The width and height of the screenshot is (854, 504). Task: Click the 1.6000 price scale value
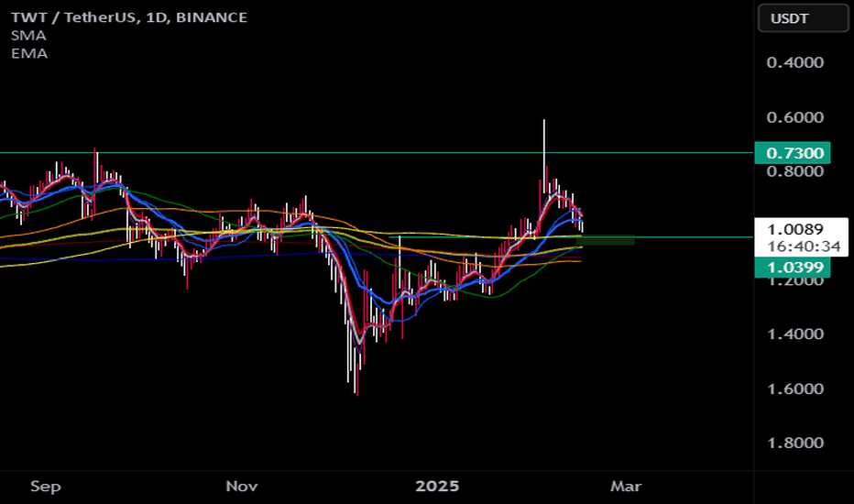795,389
